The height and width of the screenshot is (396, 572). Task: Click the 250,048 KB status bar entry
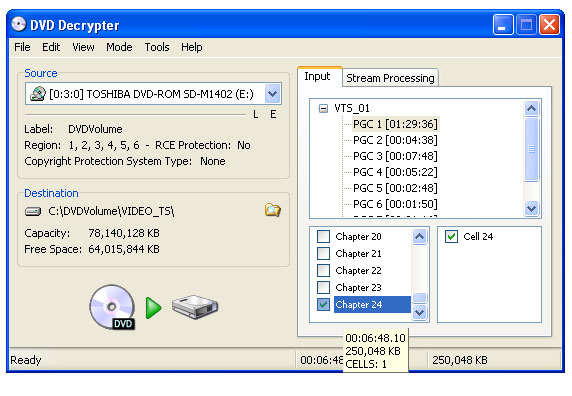[460, 360]
